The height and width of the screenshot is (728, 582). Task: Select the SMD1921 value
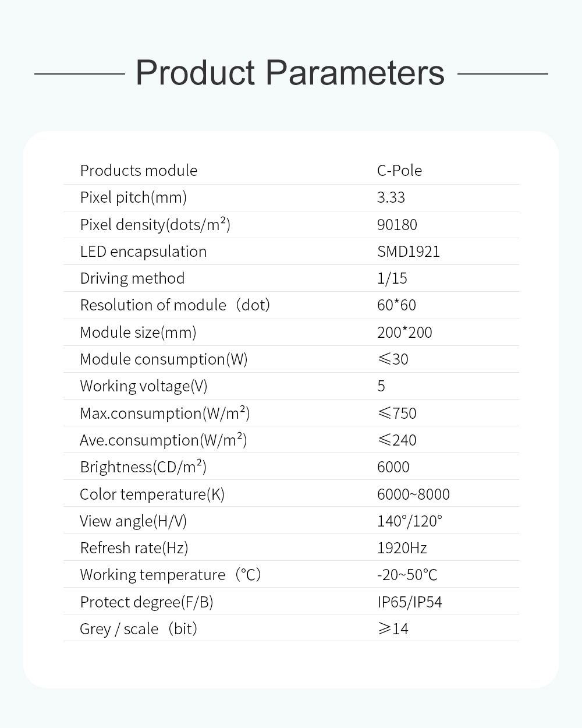click(x=409, y=252)
